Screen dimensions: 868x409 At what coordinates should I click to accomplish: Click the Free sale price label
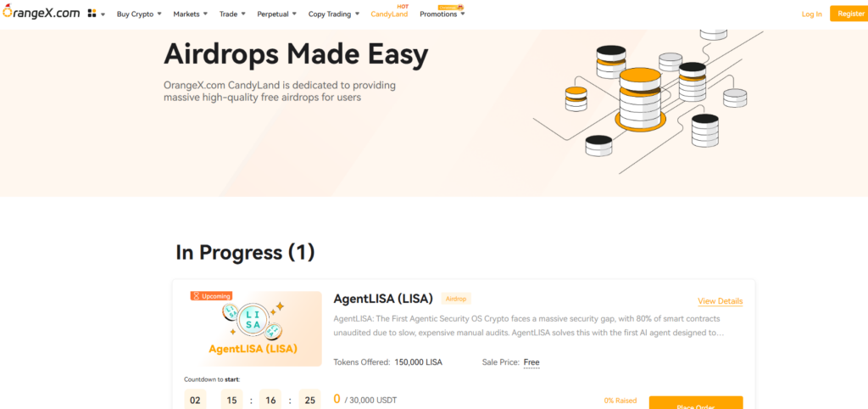coord(531,362)
